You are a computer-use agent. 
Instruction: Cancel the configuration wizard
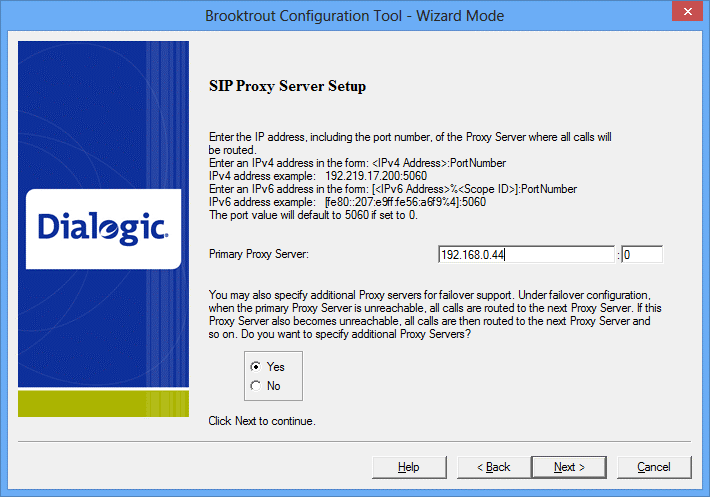pos(654,467)
